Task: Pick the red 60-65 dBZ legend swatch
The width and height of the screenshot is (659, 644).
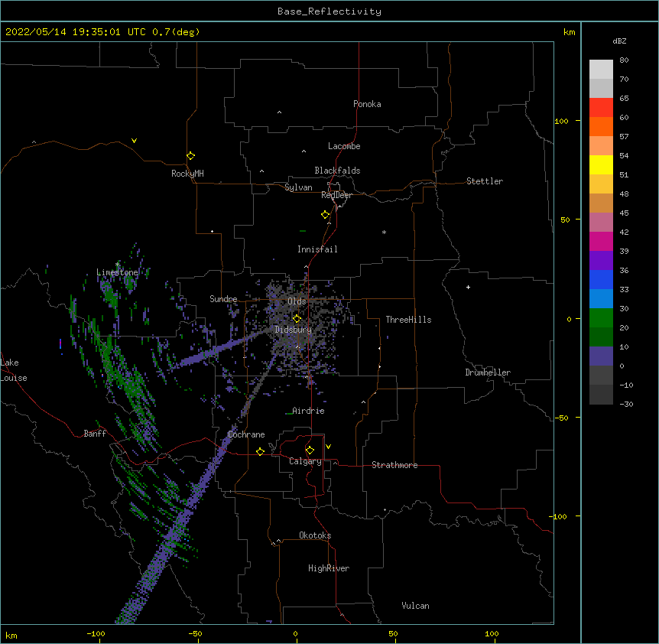Action: (x=601, y=108)
